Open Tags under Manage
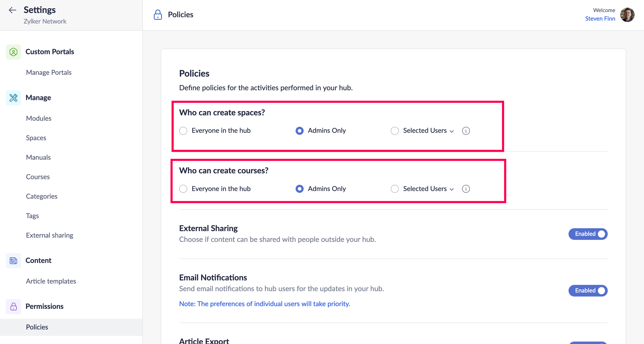Viewport: 644px width, 344px height. point(32,216)
